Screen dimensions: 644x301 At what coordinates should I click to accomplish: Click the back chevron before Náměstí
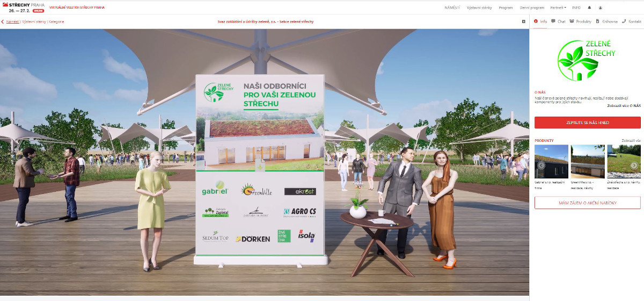pyautogui.click(x=3, y=21)
